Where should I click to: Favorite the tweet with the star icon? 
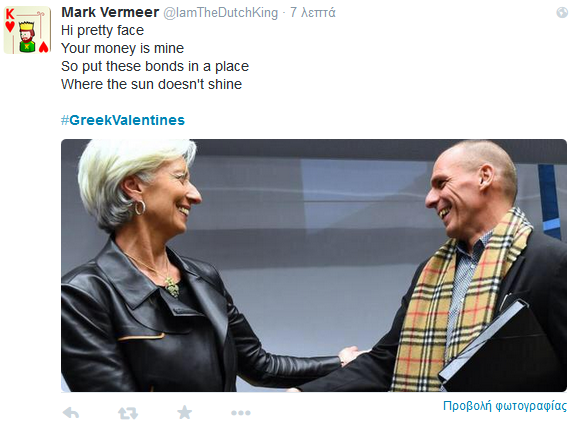(184, 413)
